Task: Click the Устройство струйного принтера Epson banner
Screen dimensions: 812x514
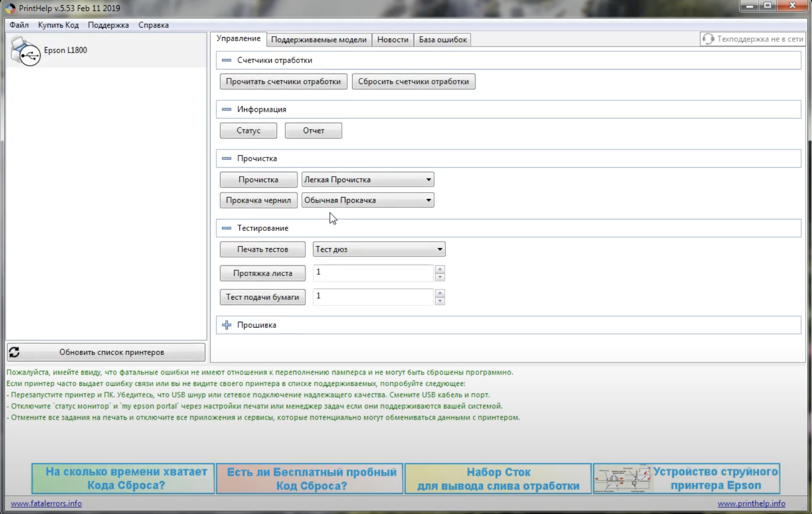Action: click(x=686, y=478)
